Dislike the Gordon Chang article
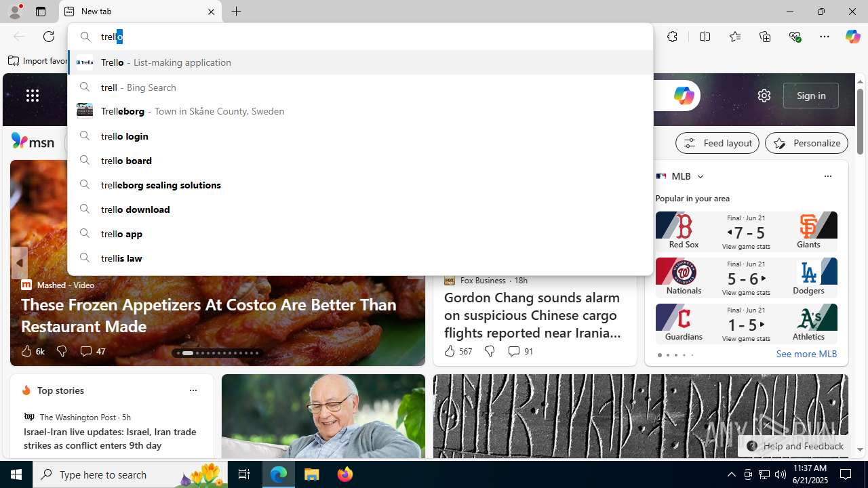The image size is (868, 488). 490,351
